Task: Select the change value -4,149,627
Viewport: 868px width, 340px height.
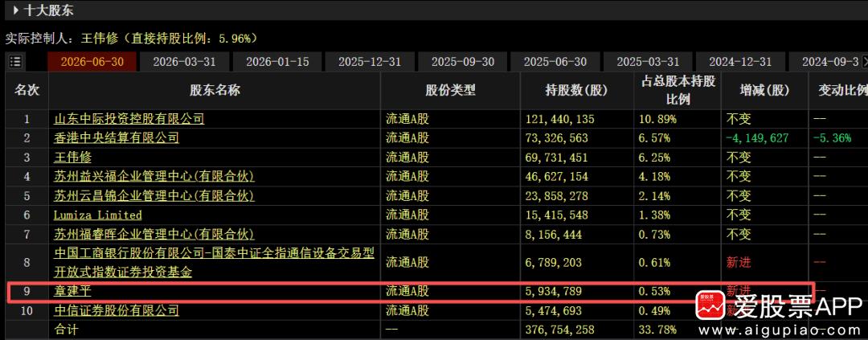Action: point(757,138)
